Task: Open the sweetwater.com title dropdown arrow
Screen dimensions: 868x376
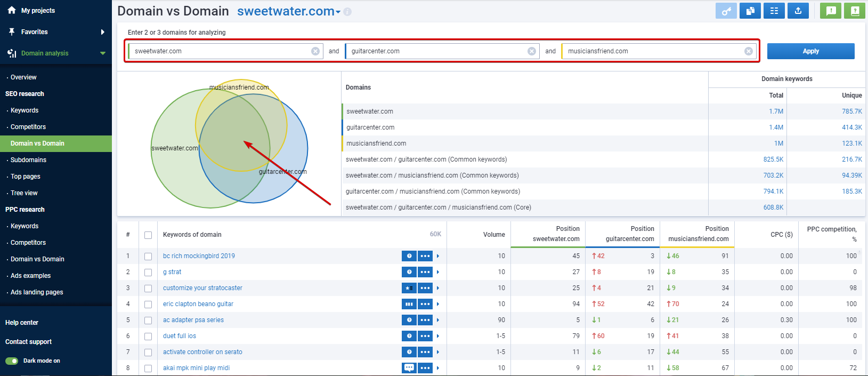Action: tap(338, 12)
